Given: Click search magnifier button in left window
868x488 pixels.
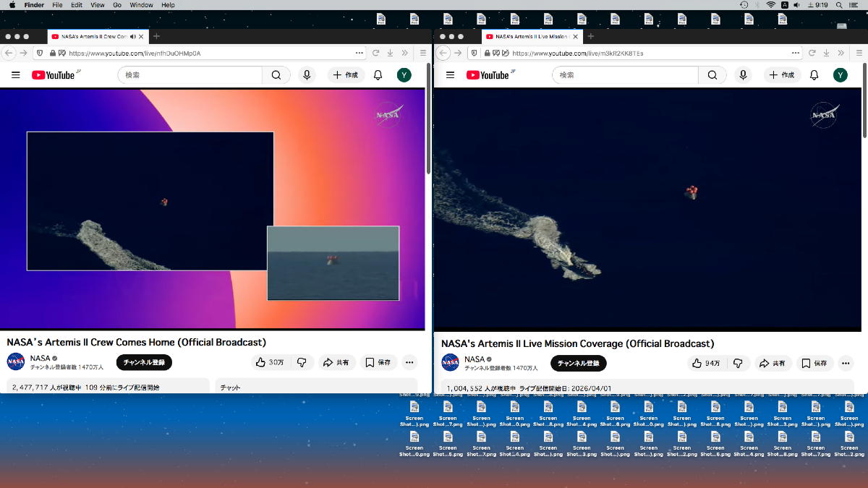Looking at the screenshot, I should click(276, 75).
